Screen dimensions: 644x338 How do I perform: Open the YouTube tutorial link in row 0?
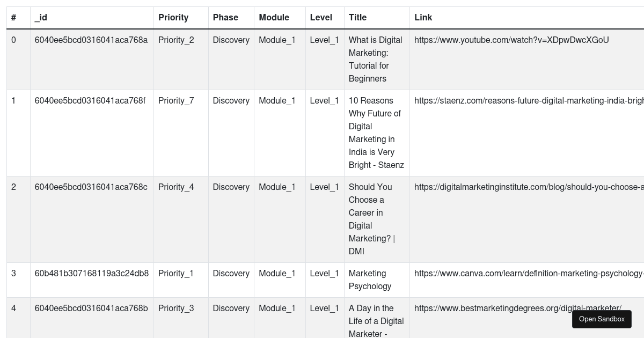click(511, 40)
